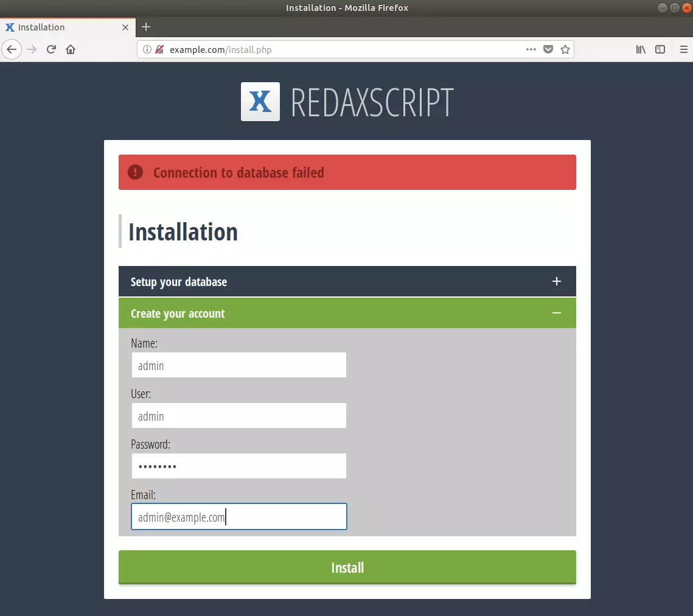The height and width of the screenshot is (616, 693).
Task: Save page to Pocket
Action: click(x=548, y=49)
